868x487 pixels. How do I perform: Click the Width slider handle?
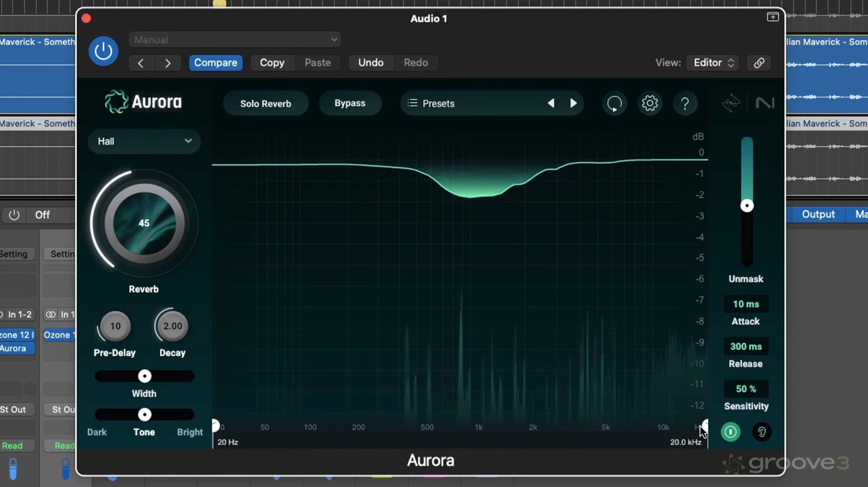pos(145,376)
